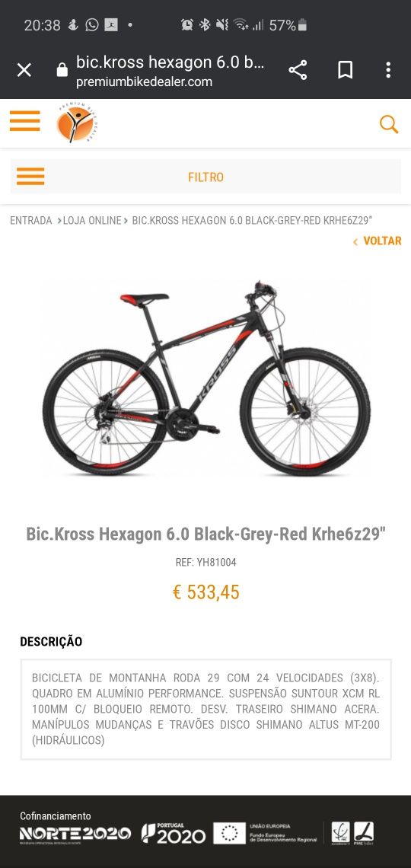Click the Premium Bike Dealer logo

click(75, 123)
